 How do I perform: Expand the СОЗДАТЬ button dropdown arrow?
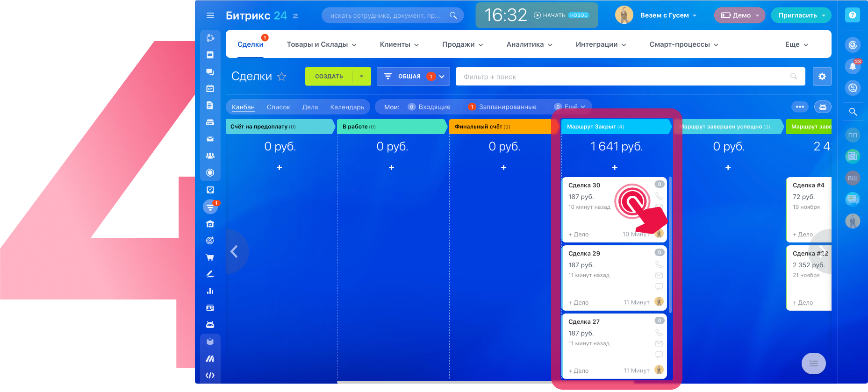pos(362,77)
